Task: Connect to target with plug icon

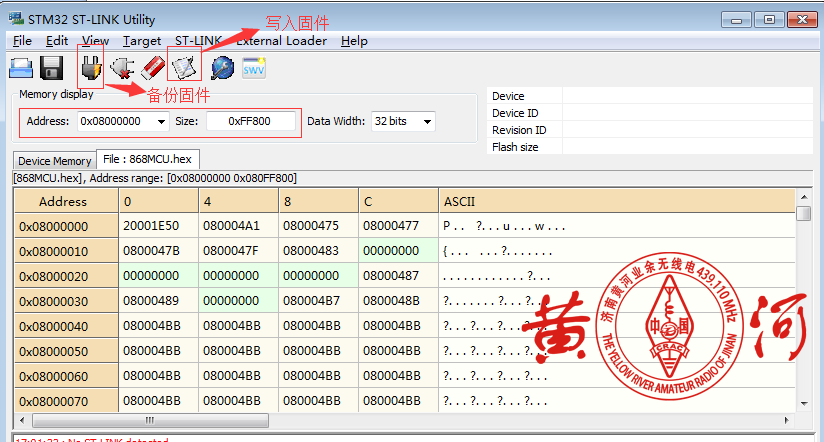Action: tap(91, 68)
